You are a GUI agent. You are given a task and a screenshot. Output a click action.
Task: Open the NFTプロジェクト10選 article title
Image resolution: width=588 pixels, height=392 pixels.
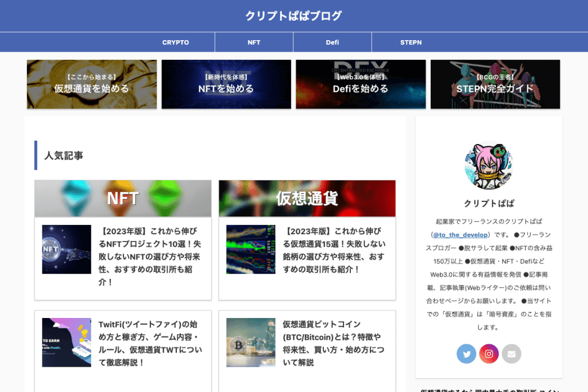click(x=149, y=256)
